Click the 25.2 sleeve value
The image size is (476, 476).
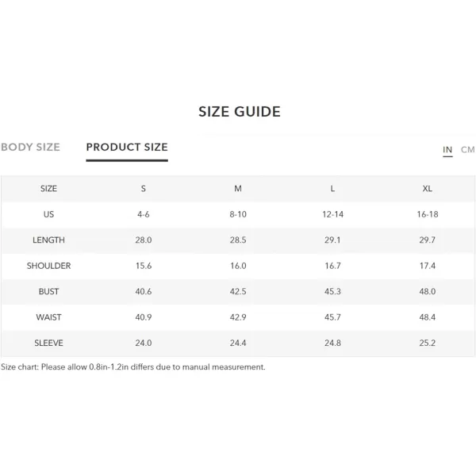pos(428,343)
